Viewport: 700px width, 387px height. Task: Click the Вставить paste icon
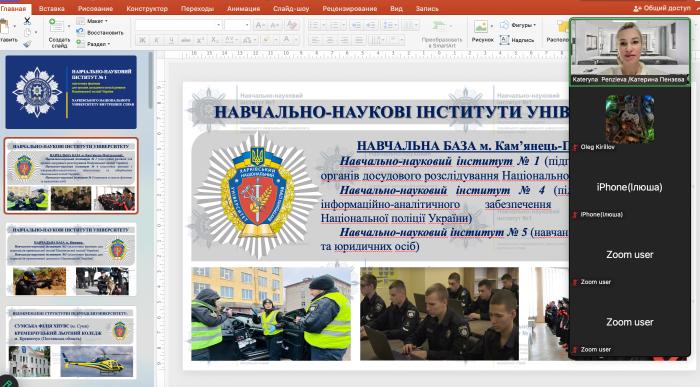pyautogui.click(x=4, y=27)
